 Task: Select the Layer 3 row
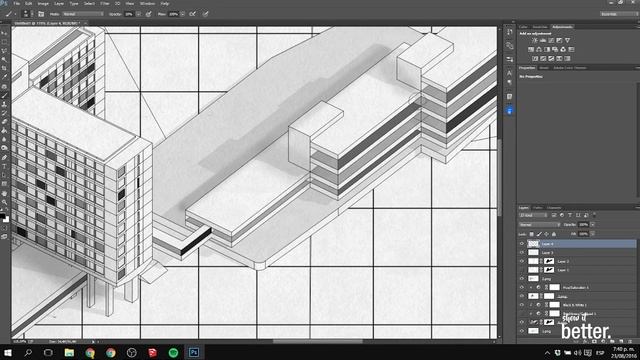577,253
